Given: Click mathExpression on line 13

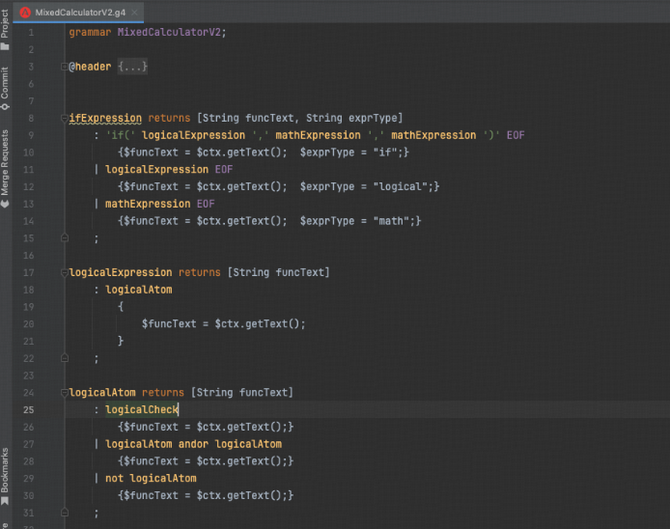Looking at the screenshot, I should (x=147, y=204).
